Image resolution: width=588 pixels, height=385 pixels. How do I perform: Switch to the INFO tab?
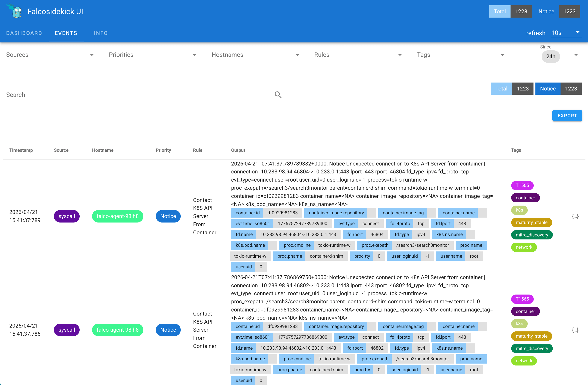(101, 33)
